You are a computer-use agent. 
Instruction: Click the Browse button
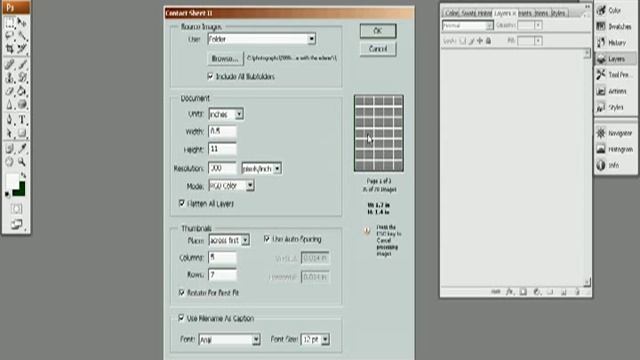pyautogui.click(x=225, y=59)
